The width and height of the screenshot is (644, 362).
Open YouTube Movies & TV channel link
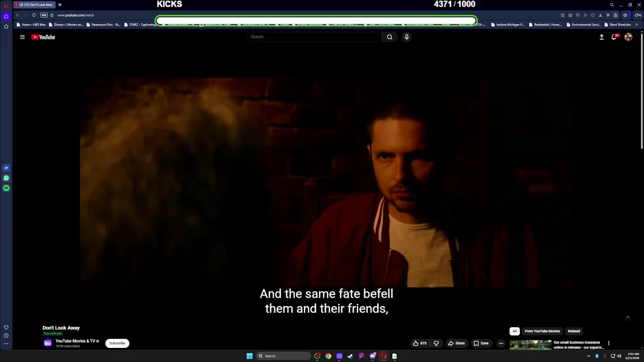click(x=75, y=341)
